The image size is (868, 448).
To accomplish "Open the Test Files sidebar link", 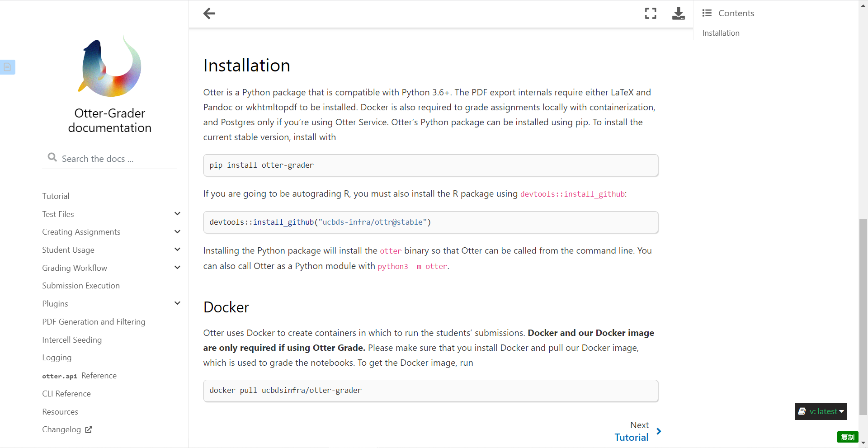I will pyautogui.click(x=58, y=214).
